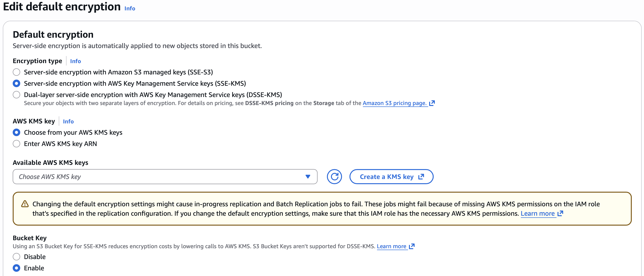Click the refresh KMS keys icon button

coord(334,177)
